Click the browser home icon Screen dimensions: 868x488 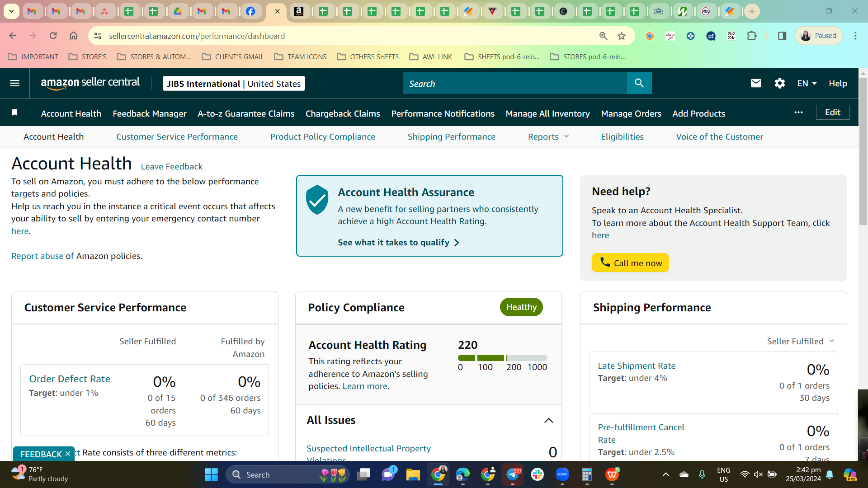(73, 36)
